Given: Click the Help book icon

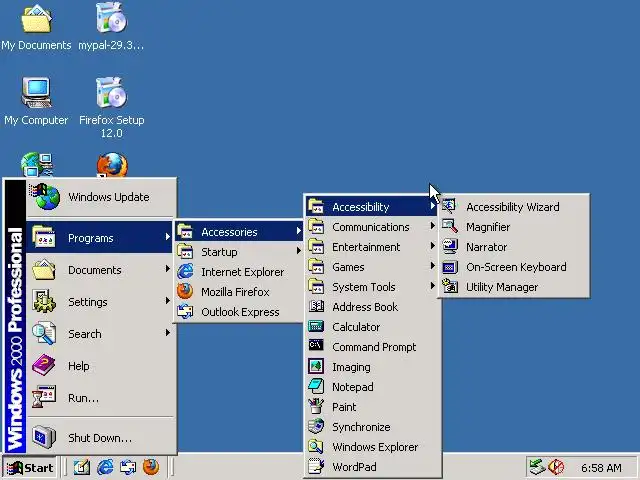Looking at the screenshot, I should 44,365.
